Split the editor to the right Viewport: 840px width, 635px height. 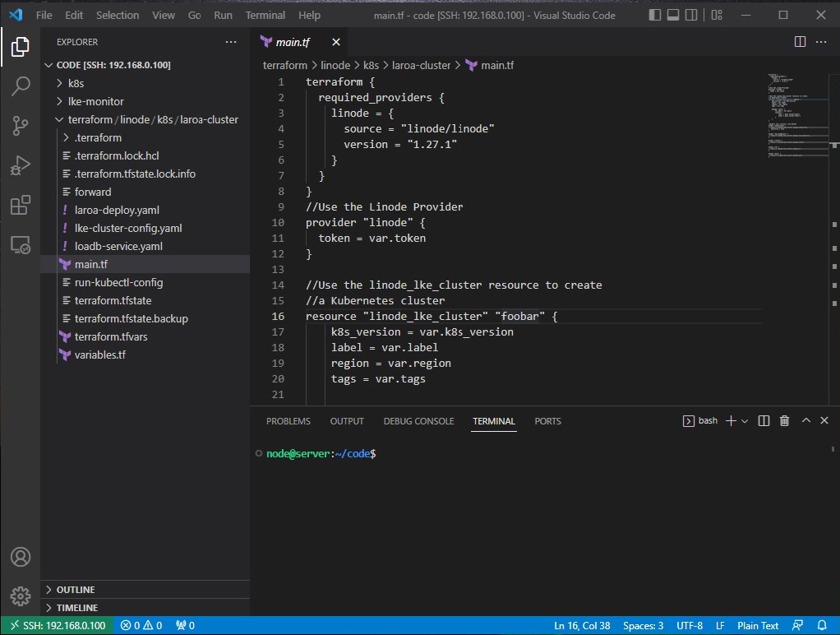pos(800,42)
